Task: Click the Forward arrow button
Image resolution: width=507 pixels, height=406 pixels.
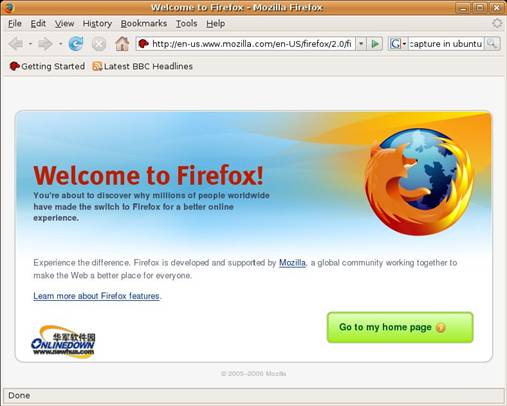Action: click(45, 44)
